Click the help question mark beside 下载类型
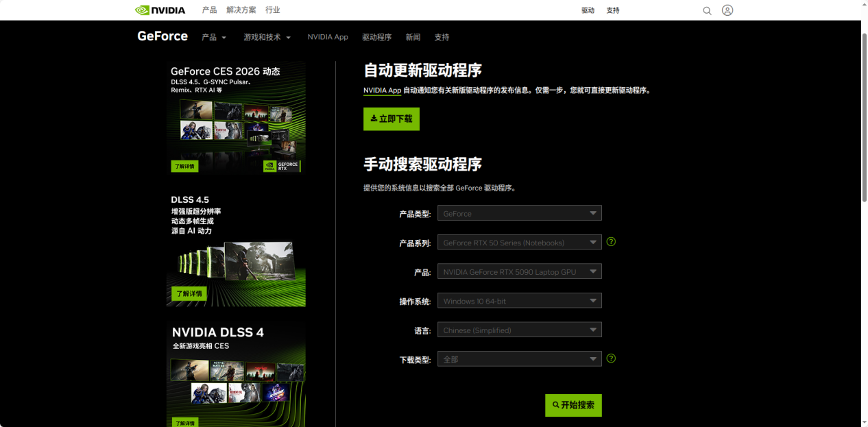This screenshot has height=427, width=868. click(611, 358)
